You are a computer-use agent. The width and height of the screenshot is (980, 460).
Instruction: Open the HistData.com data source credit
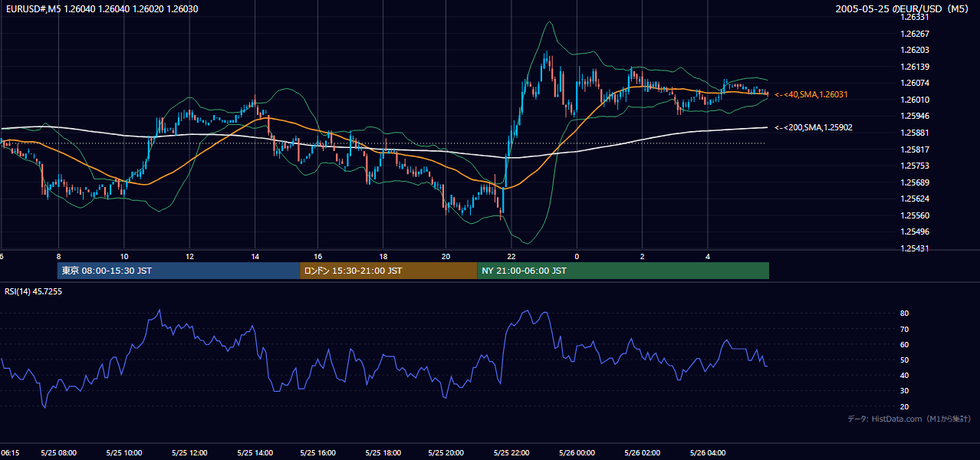(909, 419)
